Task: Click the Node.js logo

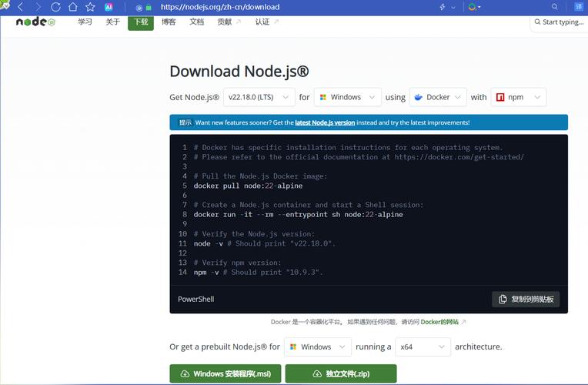Action: [35, 22]
